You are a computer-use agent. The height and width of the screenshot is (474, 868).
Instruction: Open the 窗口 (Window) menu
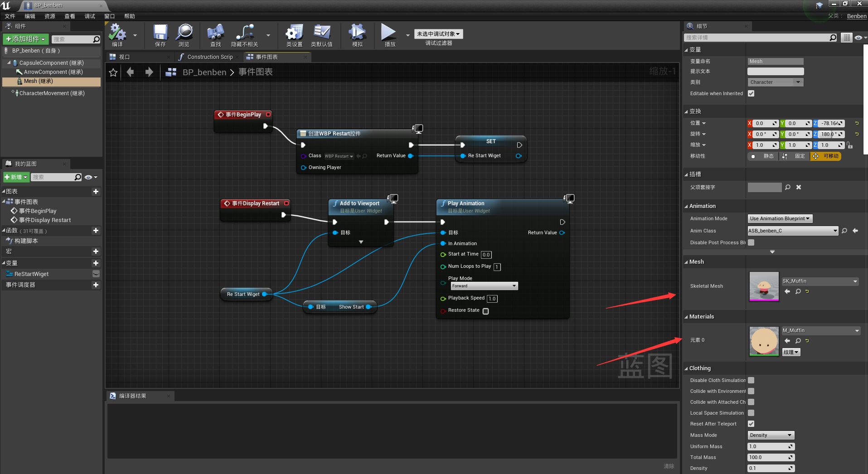click(109, 16)
